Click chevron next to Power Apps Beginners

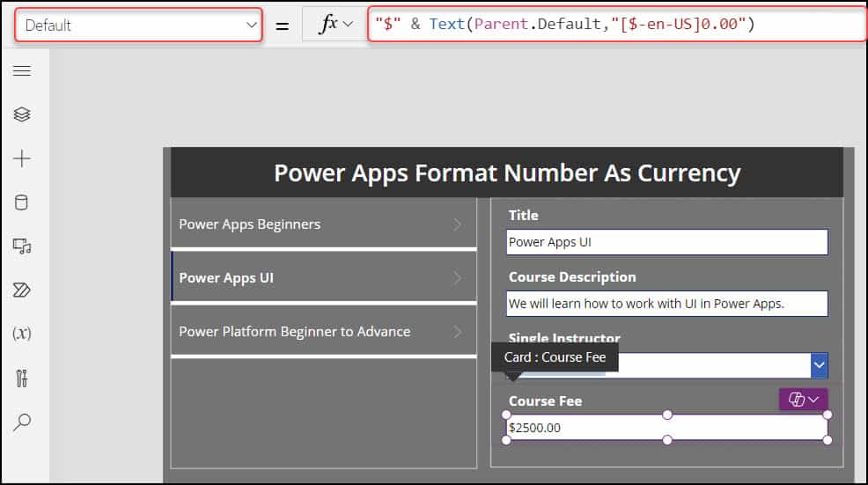(457, 224)
